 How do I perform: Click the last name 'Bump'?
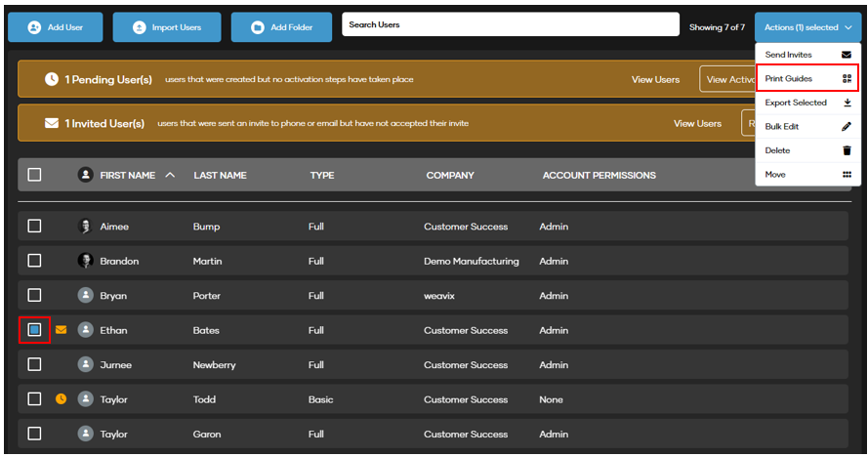click(206, 227)
